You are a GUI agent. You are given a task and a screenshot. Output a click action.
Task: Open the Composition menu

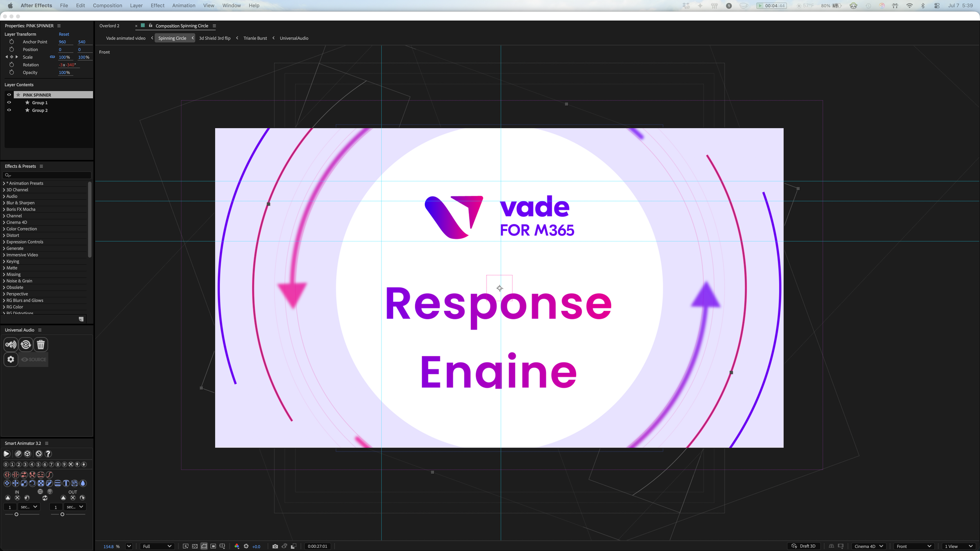107,5
